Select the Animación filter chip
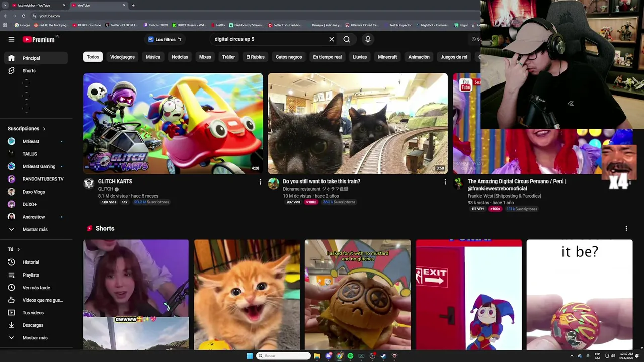 (x=419, y=57)
